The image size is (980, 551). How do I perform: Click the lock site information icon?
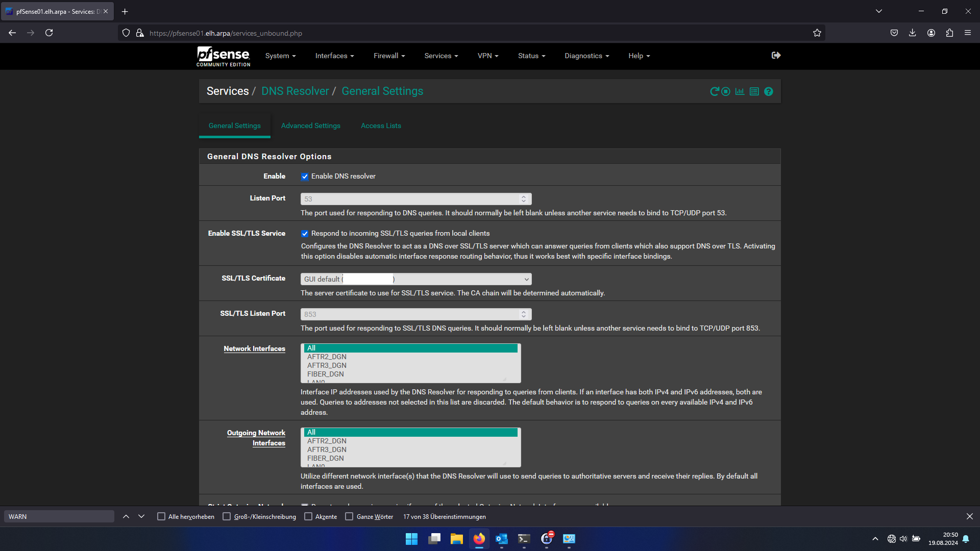point(140,33)
